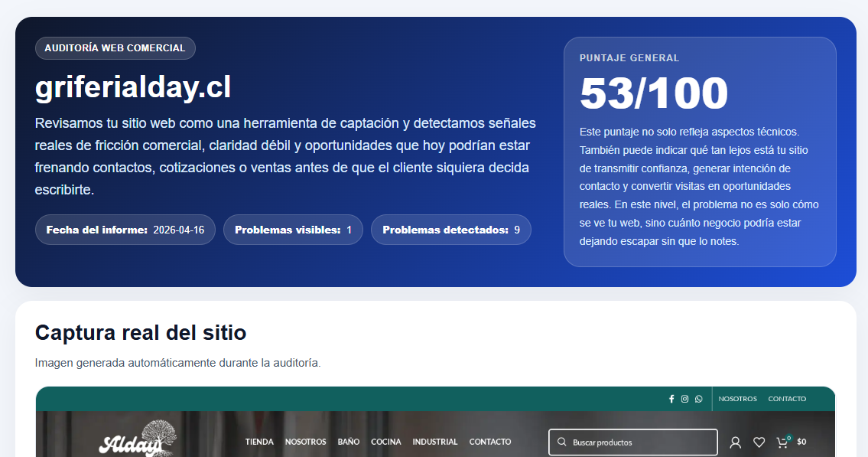Viewport: 868px width, 457px height.
Task: Click NOSOTROS link in green top bar
Action: [737, 399]
